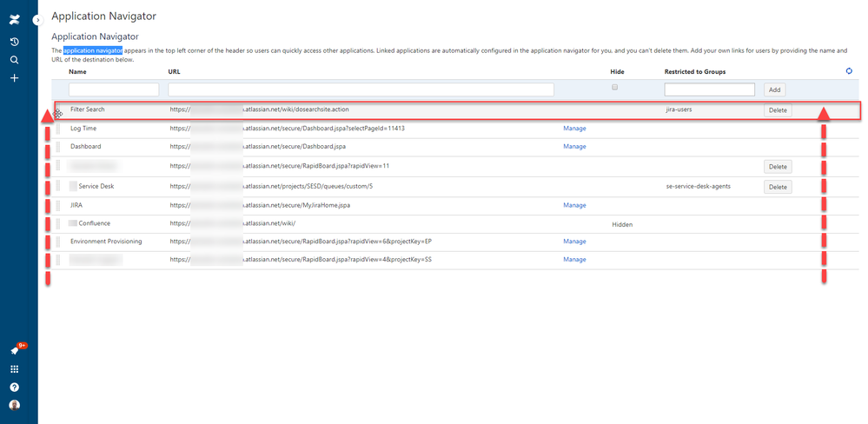Click the jira-users group cell
The image size is (868, 424).
(679, 109)
